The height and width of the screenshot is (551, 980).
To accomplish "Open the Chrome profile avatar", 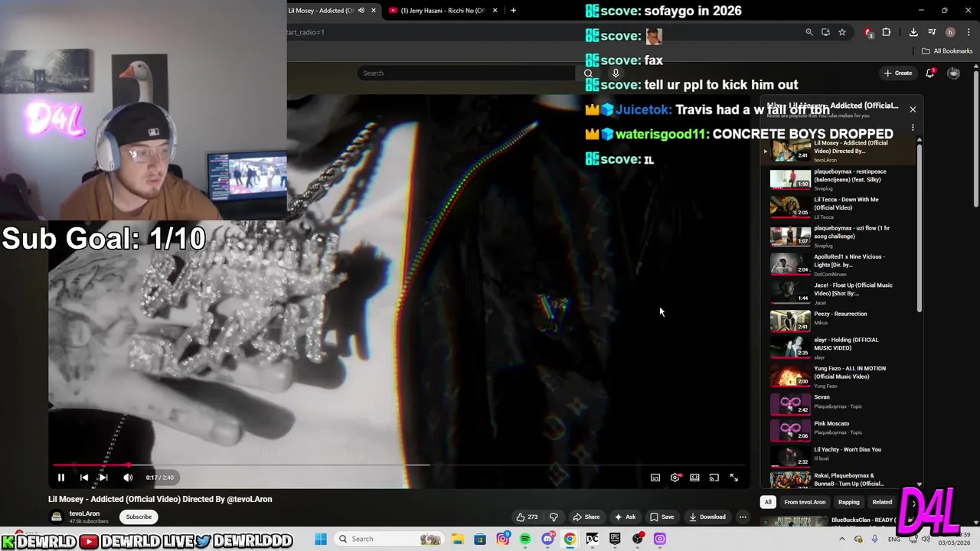I will (950, 32).
